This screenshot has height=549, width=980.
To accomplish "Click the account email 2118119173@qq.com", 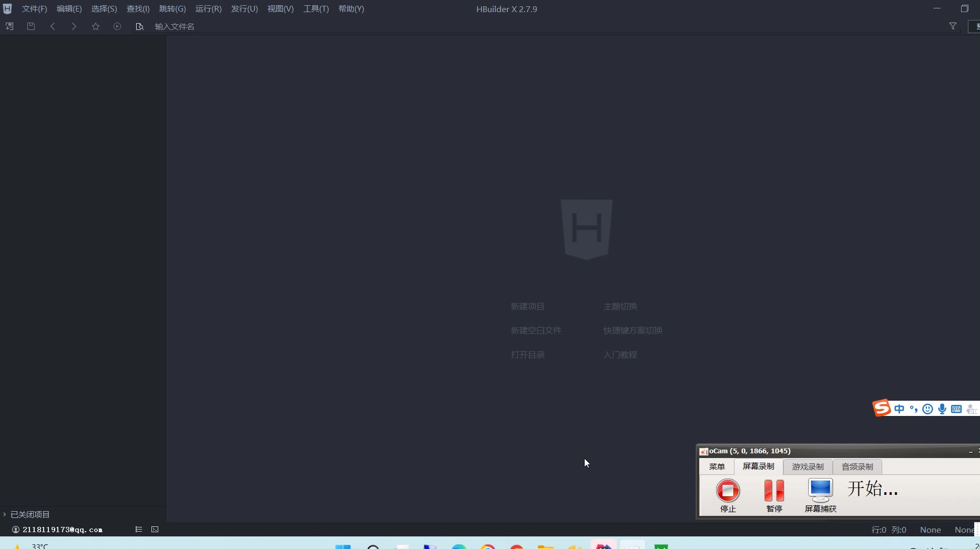I will (63, 530).
